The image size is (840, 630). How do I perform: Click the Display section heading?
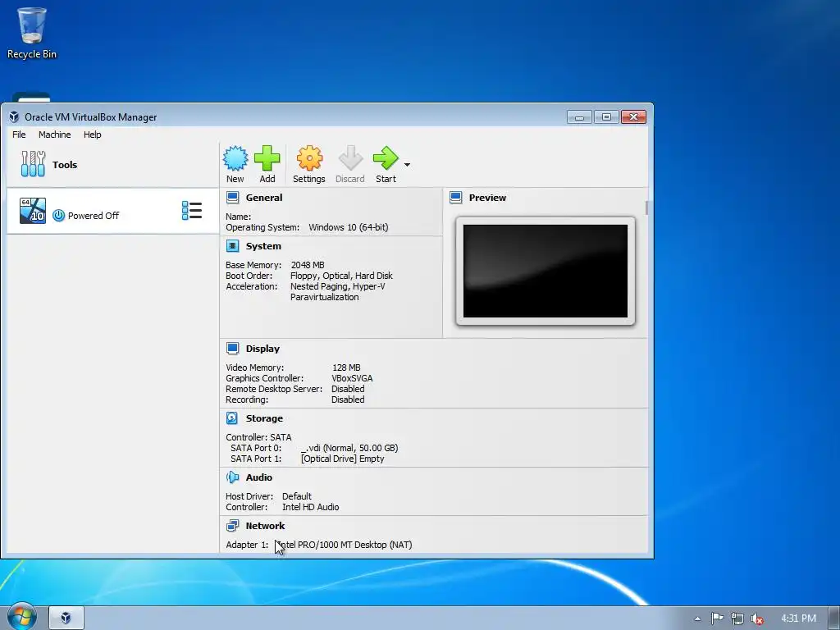coord(262,349)
